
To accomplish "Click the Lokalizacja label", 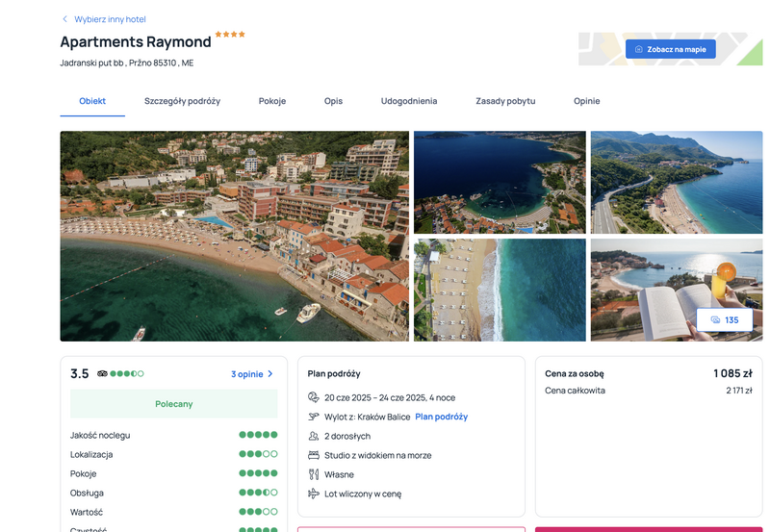I will [91, 454].
